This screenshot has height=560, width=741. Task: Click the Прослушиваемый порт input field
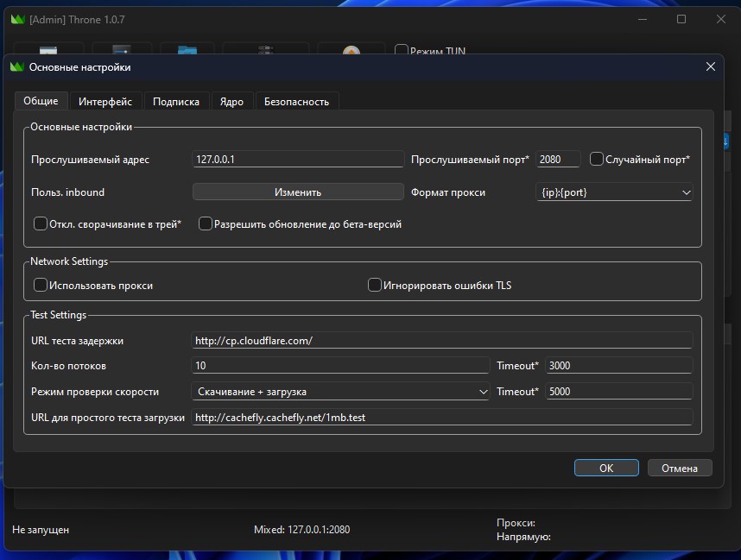click(558, 159)
